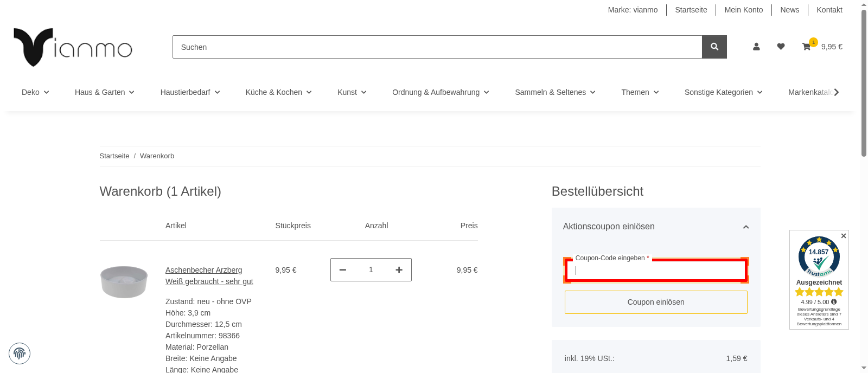
Task: Open the wishlist heart icon
Action: 781,47
